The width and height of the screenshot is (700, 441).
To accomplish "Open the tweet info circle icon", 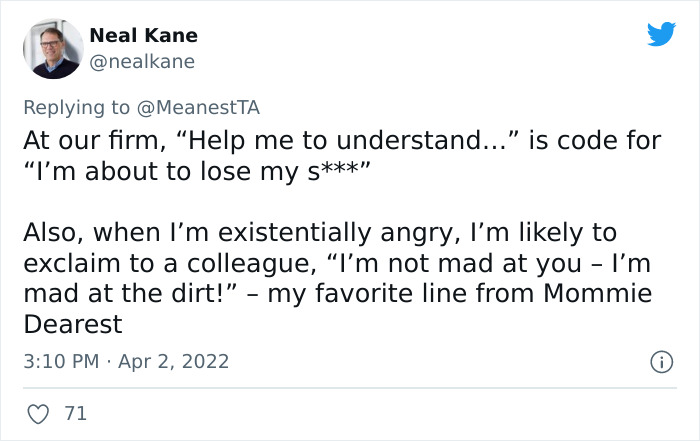I will (x=661, y=363).
